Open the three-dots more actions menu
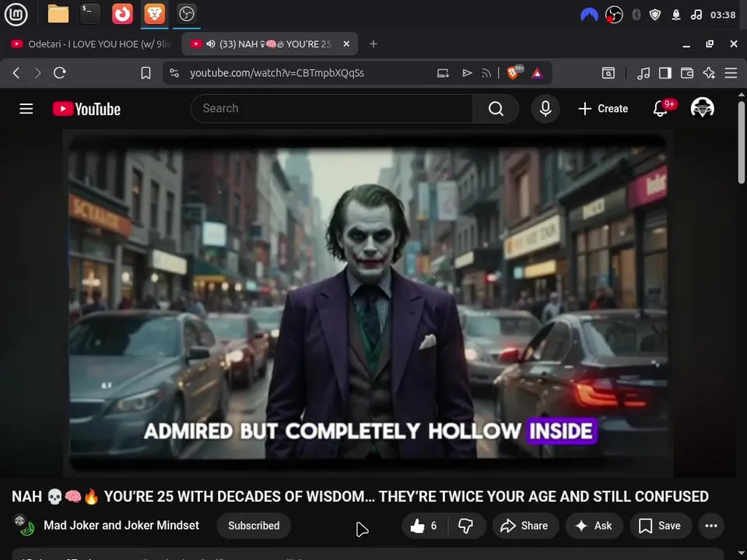 711,526
